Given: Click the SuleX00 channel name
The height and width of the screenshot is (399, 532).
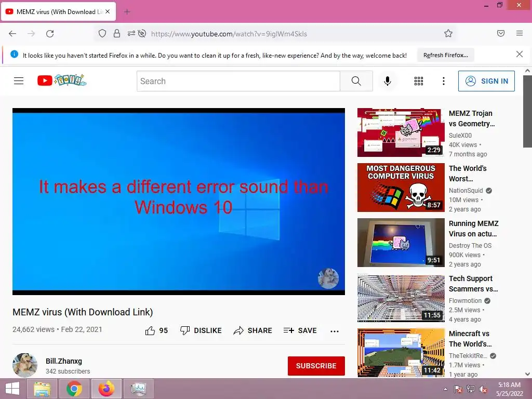Looking at the screenshot, I should pyautogui.click(x=460, y=136).
